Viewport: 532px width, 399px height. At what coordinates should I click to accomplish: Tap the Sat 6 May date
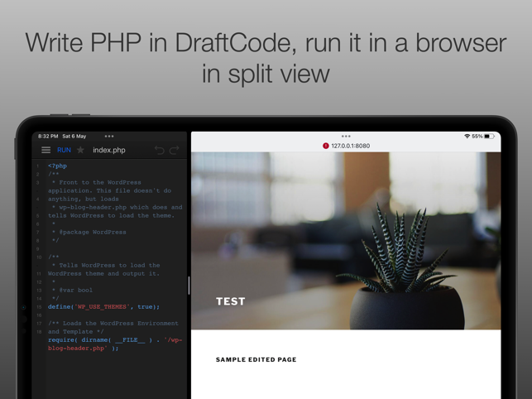[74, 136]
